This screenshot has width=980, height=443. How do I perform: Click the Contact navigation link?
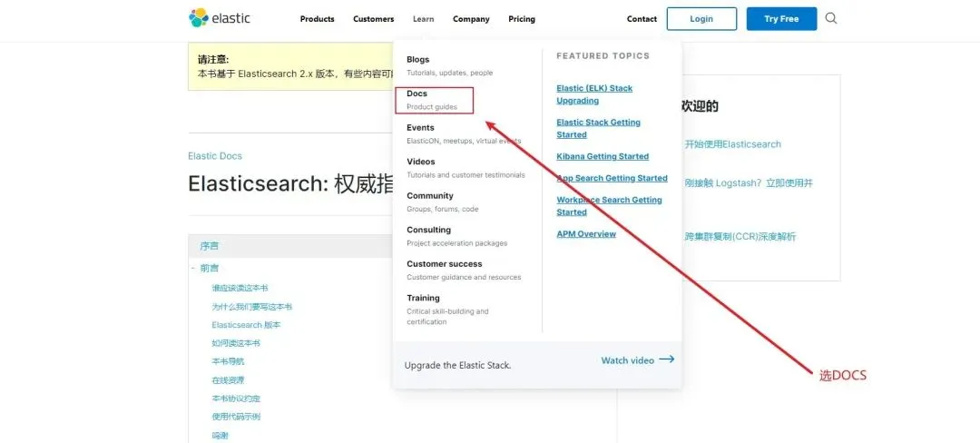pos(642,19)
